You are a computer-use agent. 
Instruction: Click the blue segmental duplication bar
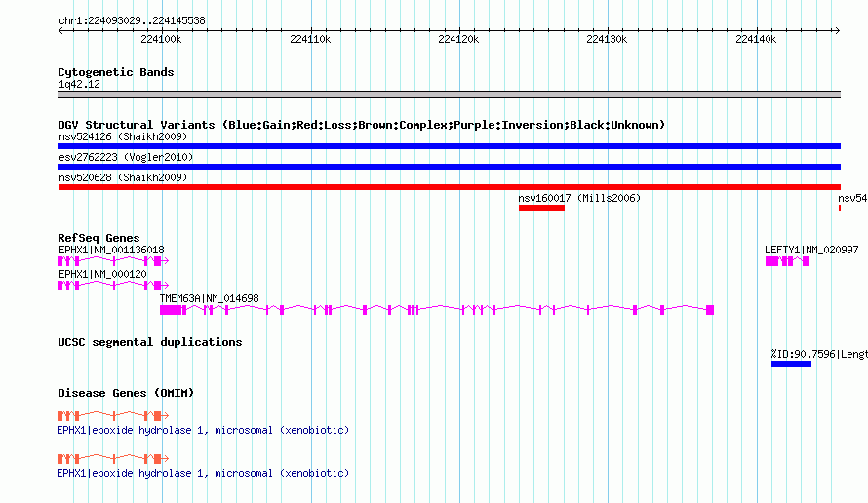coord(791,364)
